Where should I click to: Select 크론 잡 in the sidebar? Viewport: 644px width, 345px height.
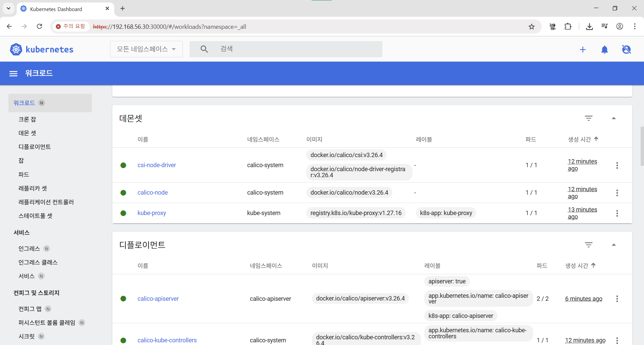[x=27, y=119]
